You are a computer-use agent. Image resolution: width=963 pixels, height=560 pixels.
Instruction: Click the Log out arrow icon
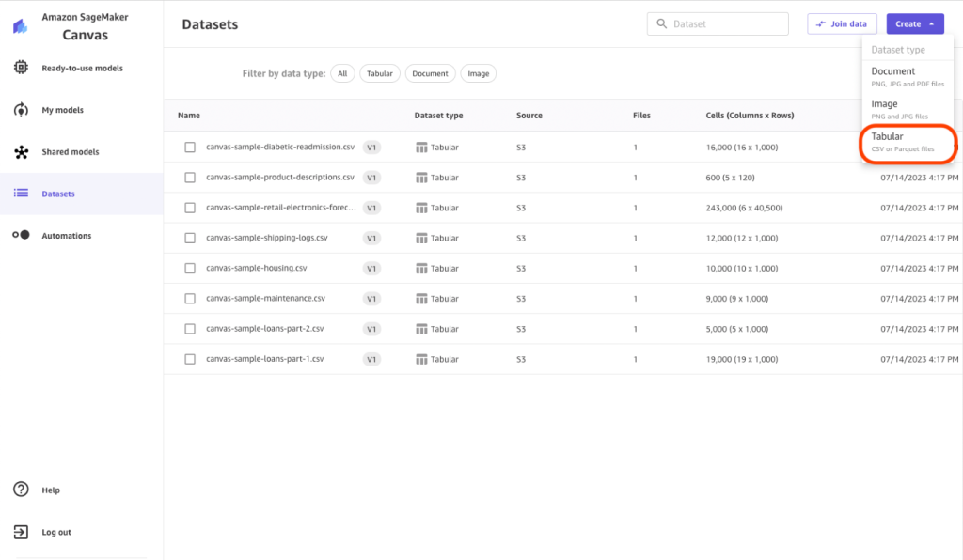pyautogui.click(x=21, y=532)
